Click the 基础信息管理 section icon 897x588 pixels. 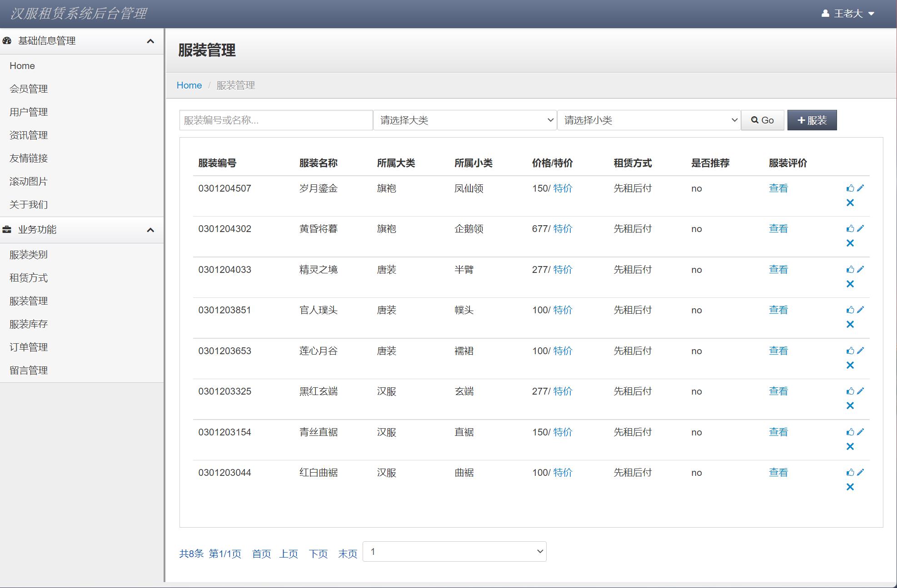pos(6,40)
